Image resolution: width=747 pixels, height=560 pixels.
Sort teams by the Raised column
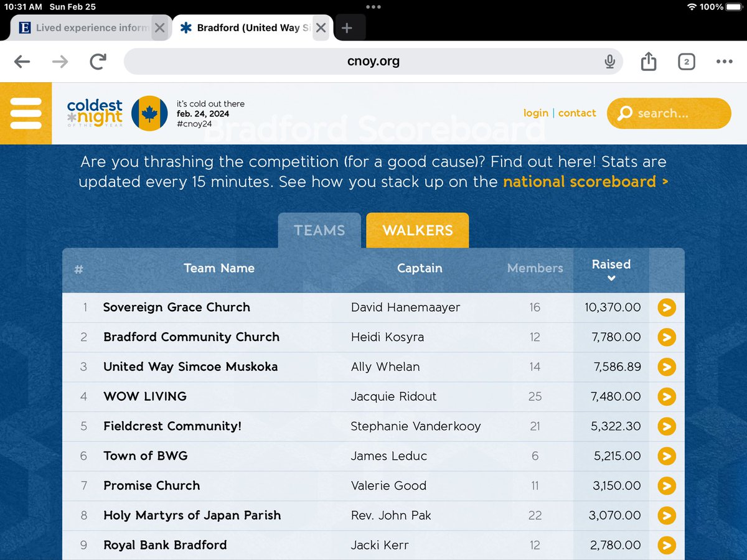(611, 269)
